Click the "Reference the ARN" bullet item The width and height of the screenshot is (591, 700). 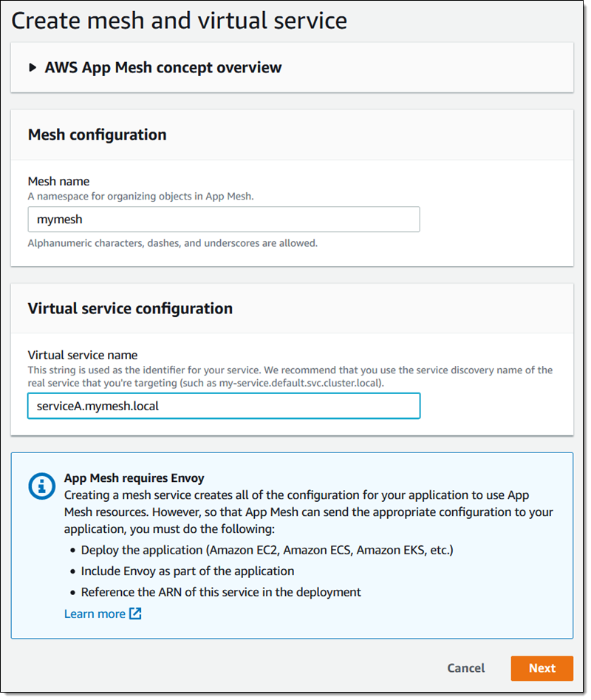221,591
